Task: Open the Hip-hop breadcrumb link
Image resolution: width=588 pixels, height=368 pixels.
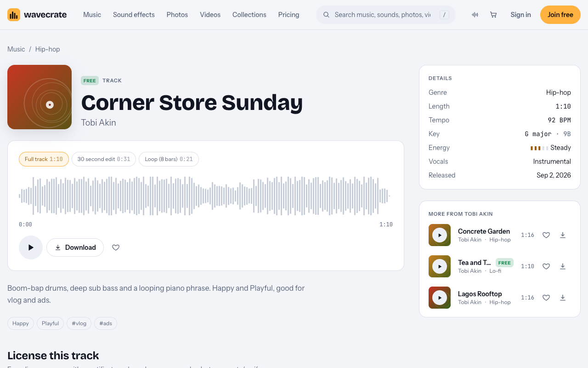Action: click(x=48, y=49)
